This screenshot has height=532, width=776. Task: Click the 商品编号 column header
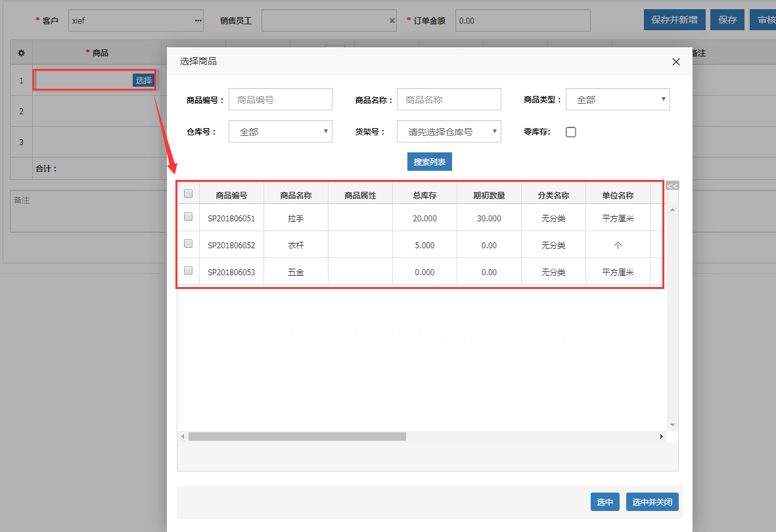point(231,196)
